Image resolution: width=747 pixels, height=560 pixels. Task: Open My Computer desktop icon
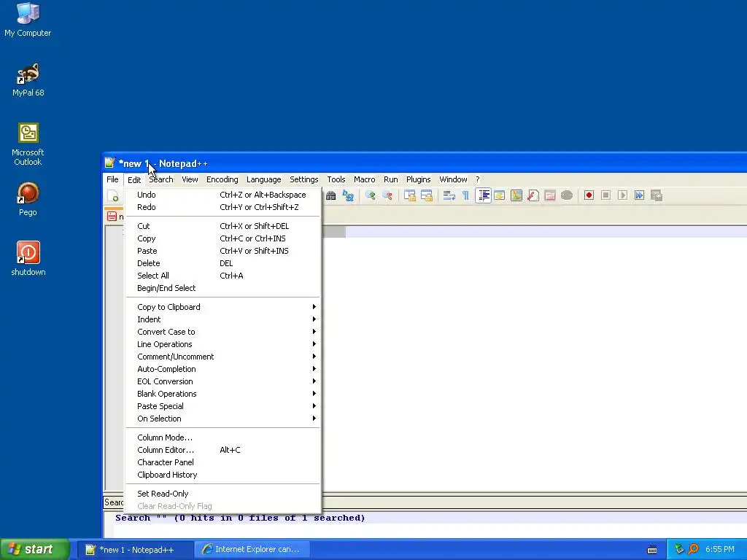tap(28, 20)
